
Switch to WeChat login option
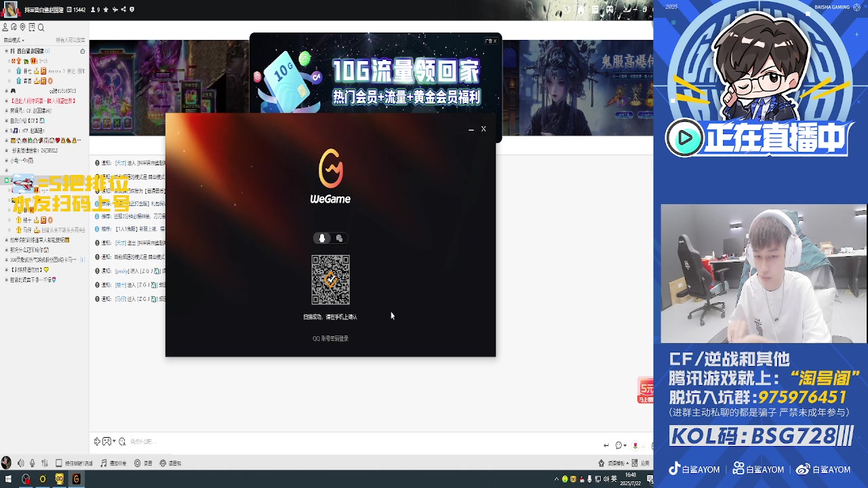pos(340,238)
